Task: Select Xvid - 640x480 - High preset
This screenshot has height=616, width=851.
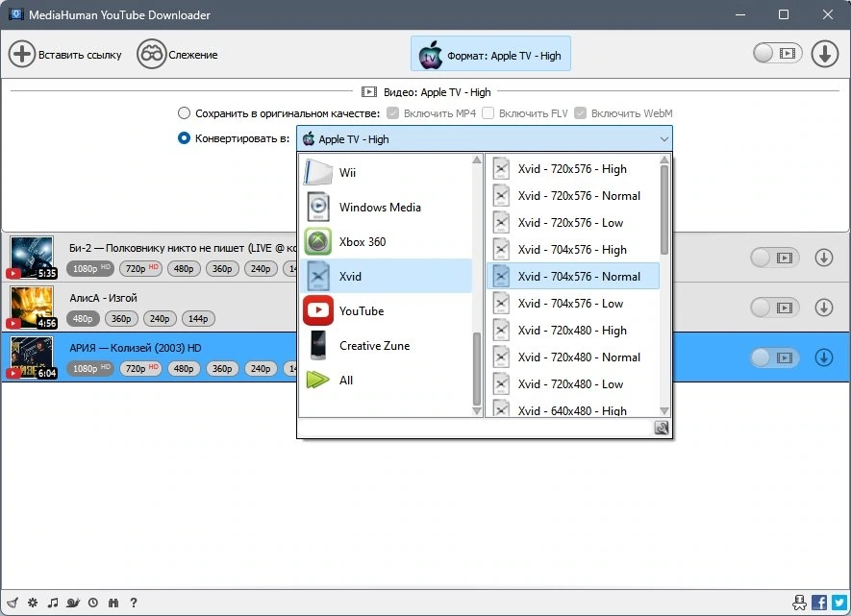Action: coord(572,409)
